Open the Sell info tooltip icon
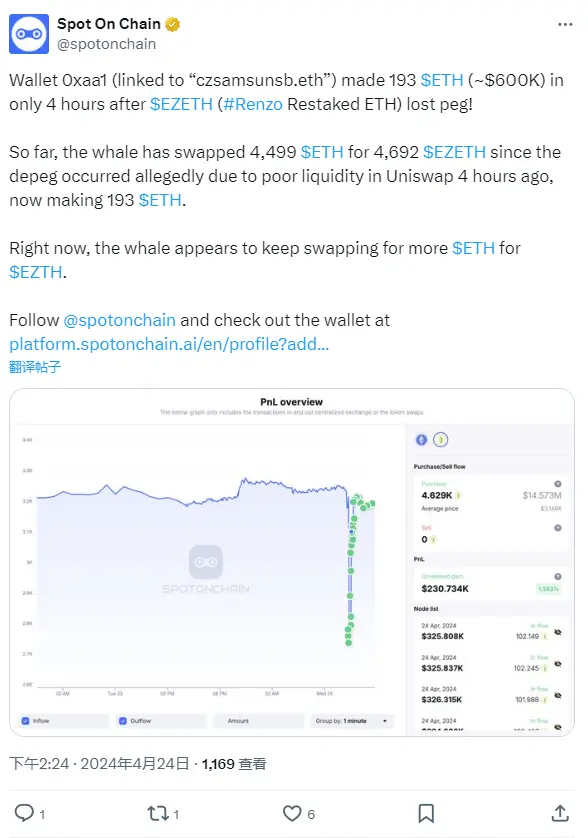 point(557,527)
